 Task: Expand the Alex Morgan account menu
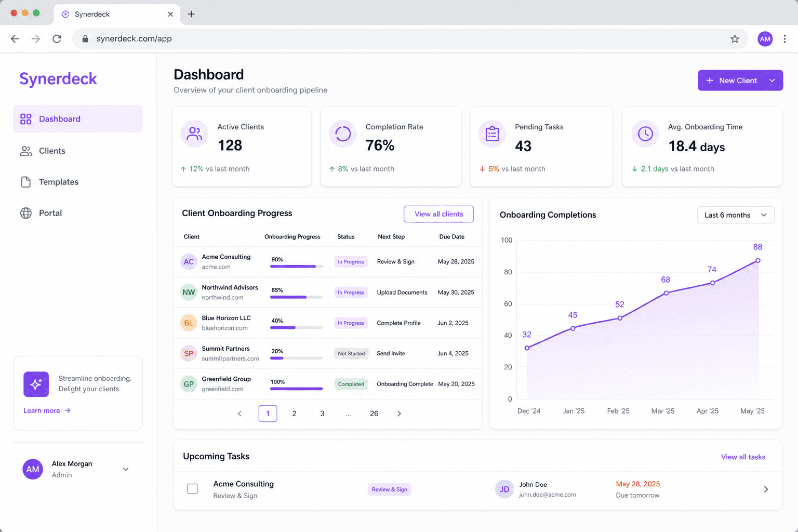pos(126,469)
